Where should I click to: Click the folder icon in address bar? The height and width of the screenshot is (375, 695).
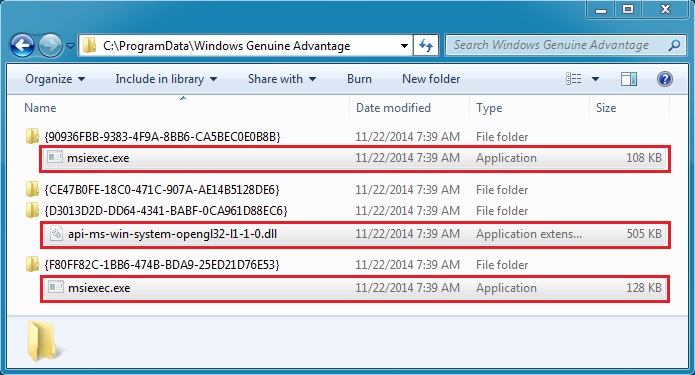[90, 45]
